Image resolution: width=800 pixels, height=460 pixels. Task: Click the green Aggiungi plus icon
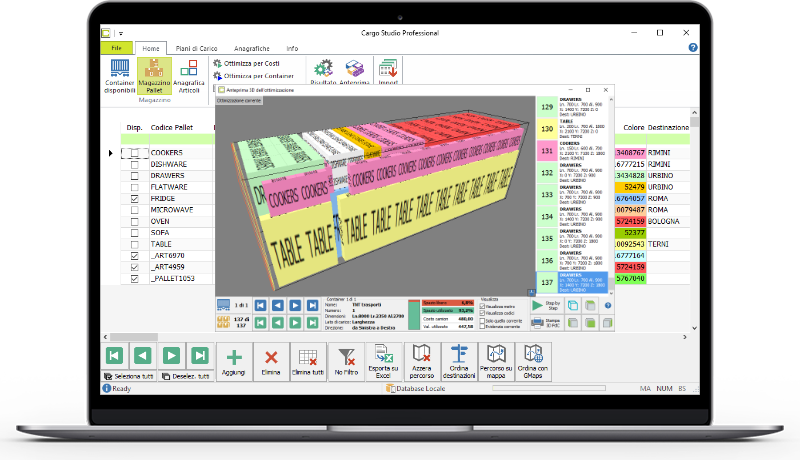click(x=235, y=357)
